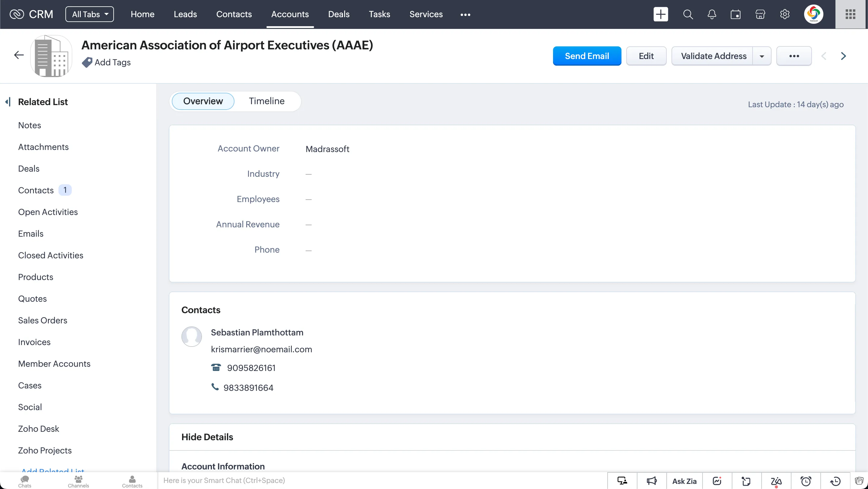Viewport: 868px width, 489px height.
Task: Click Sebastian Plamthottam's avatar image
Action: point(191,337)
